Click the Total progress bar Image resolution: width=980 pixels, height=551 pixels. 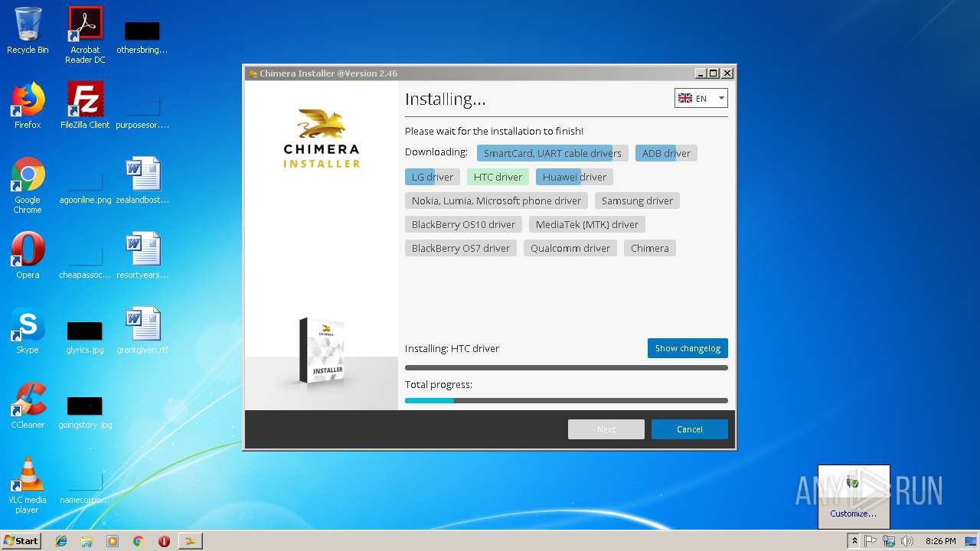coord(567,400)
